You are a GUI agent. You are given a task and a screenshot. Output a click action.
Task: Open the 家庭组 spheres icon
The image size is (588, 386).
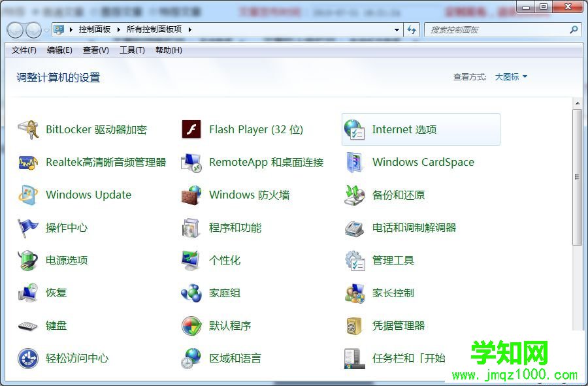tap(191, 293)
